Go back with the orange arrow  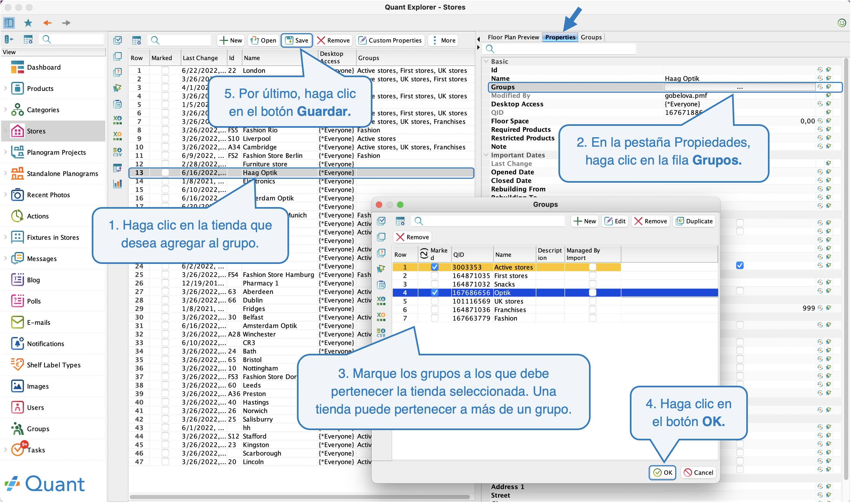(x=47, y=23)
